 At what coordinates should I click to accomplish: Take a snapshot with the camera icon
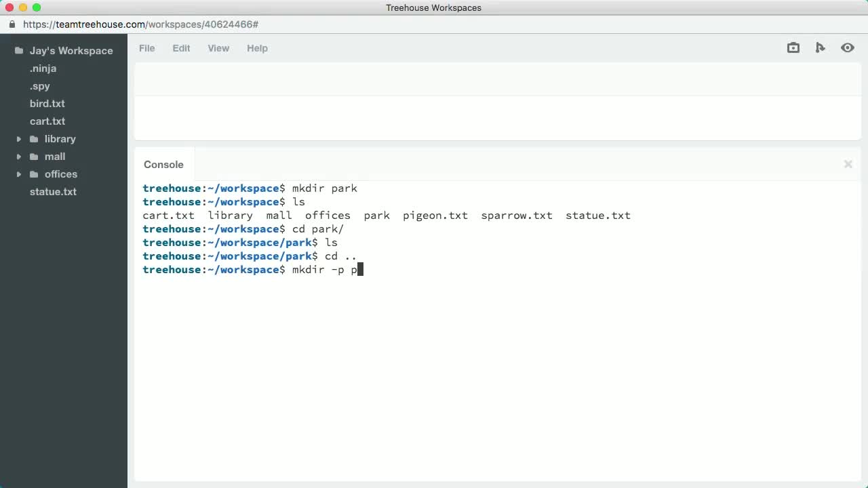[x=793, y=47]
